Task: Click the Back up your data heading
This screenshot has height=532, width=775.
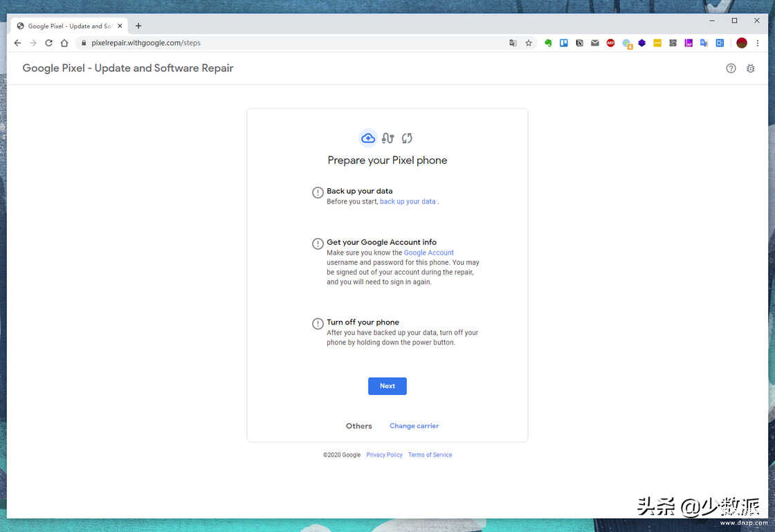Action: 360,191
